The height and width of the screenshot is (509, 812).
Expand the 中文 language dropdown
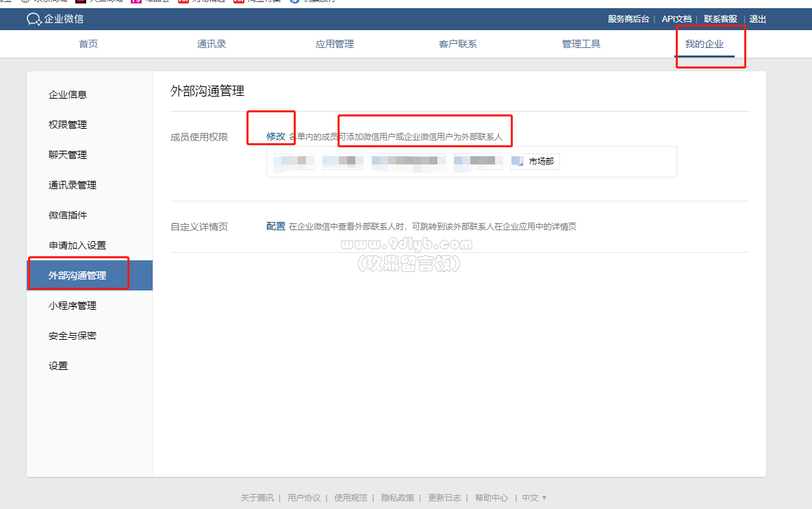tap(534, 497)
